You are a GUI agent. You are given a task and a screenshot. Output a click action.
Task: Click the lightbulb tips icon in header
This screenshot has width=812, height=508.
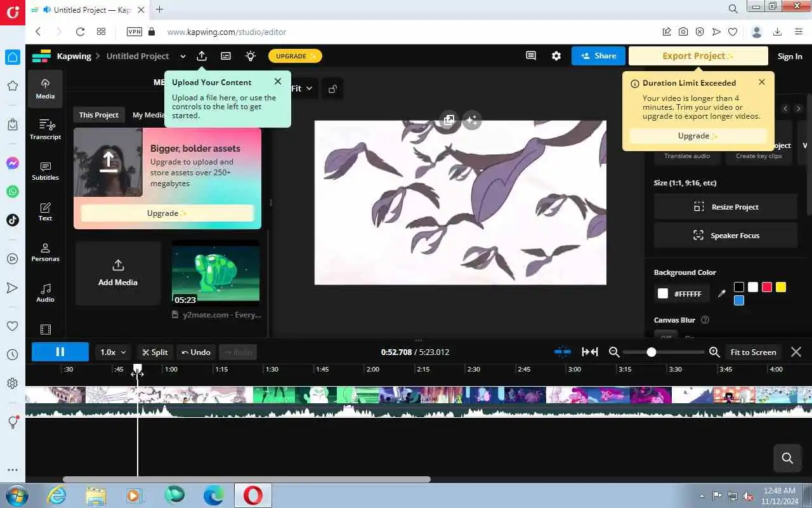tap(251, 56)
